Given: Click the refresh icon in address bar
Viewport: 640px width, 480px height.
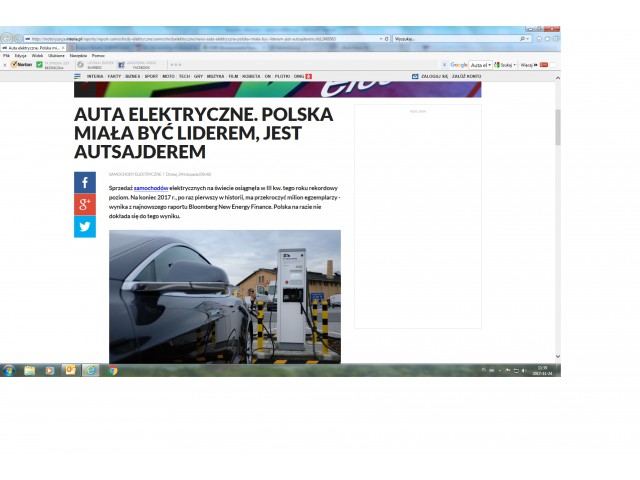Looking at the screenshot, I should click(385, 39).
